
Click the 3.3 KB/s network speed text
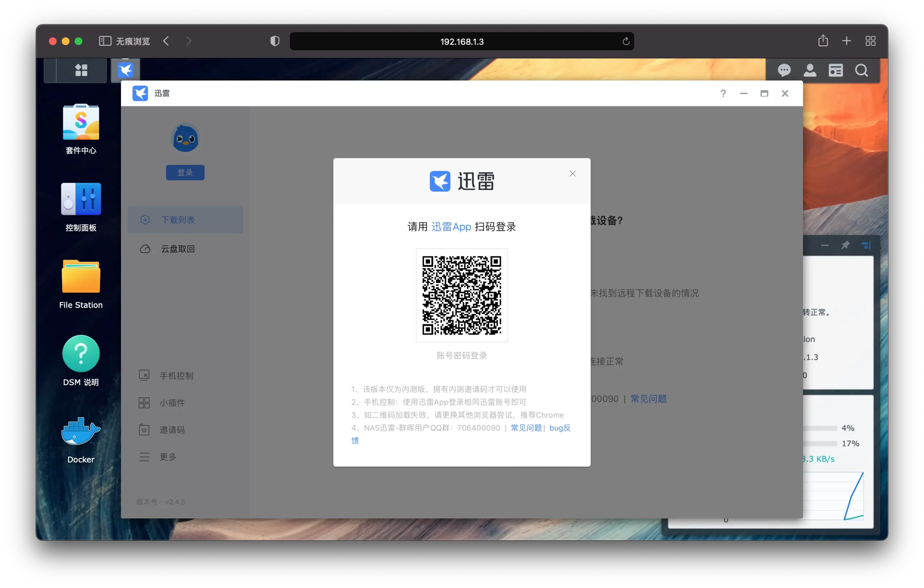click(x=819, y=459)
